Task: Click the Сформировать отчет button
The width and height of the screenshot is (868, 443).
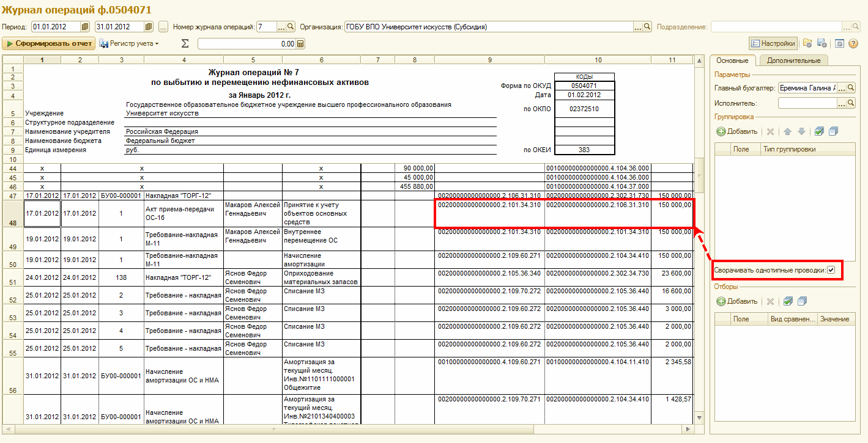Action: tap(49, 43)
